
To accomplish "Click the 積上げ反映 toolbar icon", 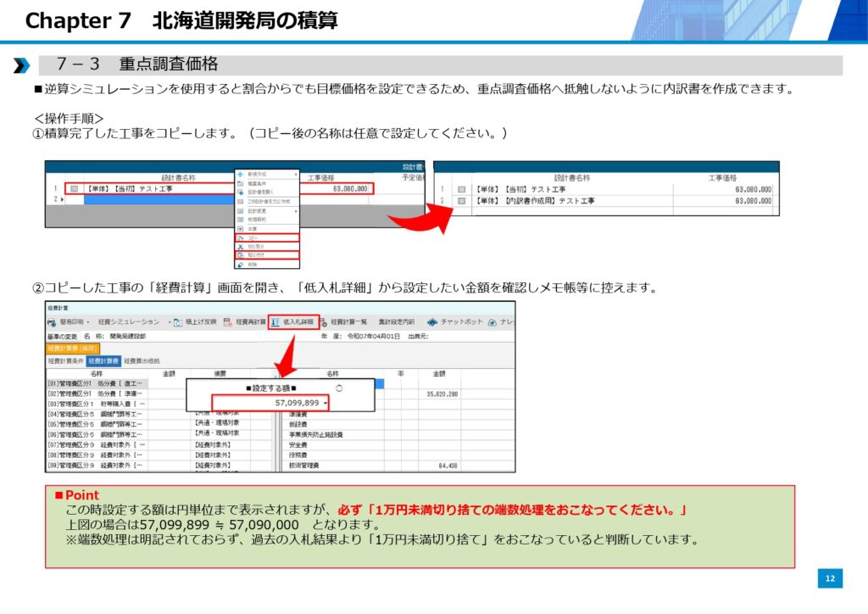I will (x=177, y=322).
